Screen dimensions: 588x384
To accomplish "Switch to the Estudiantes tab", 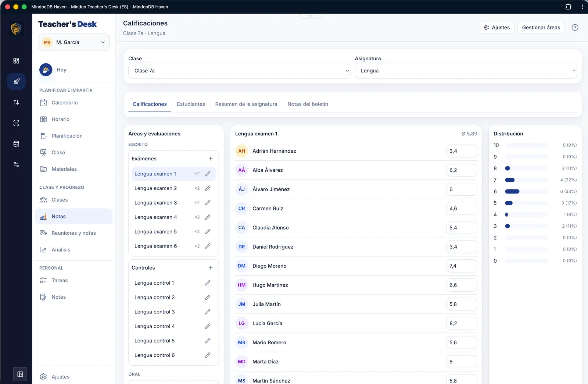I will click(x=191, y=104).
